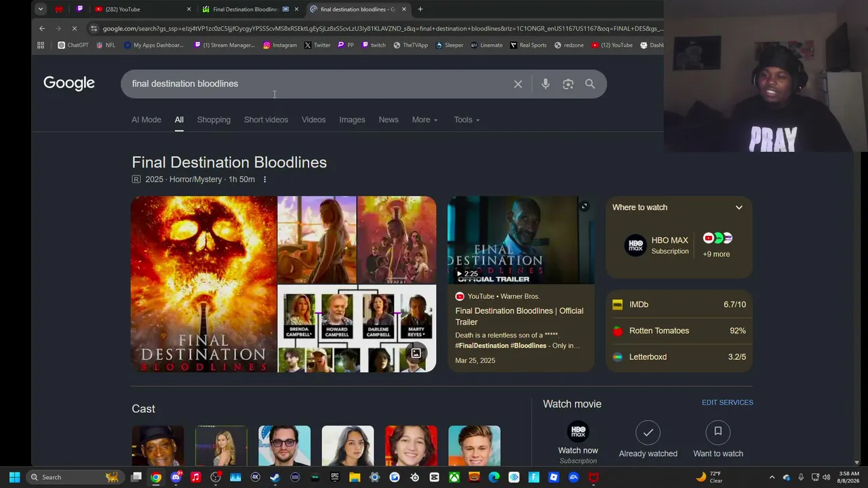This screenshot has width=868, height=488.
Task: Mark the movie as Already watched
Action: pyautogui.click(x=648, y=441)
